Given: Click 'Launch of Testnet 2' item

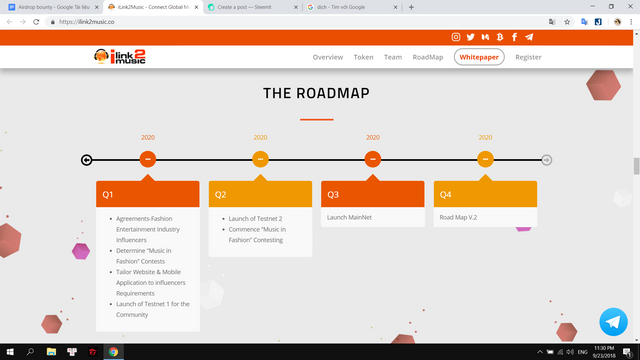Looking at the screenshot, I should [x=255, y=219].
